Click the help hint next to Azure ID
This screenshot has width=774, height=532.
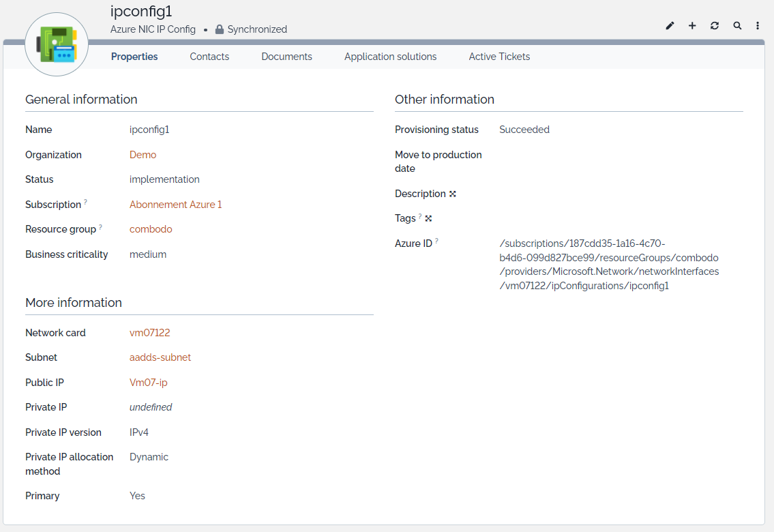pos(436,241)
